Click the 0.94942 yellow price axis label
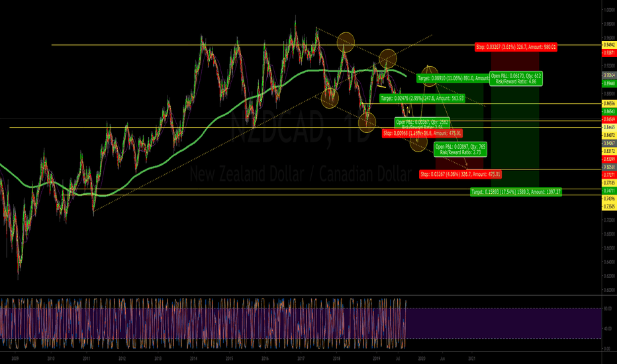The width and height of the screenshot is (617, 364). tap(609, 45)
